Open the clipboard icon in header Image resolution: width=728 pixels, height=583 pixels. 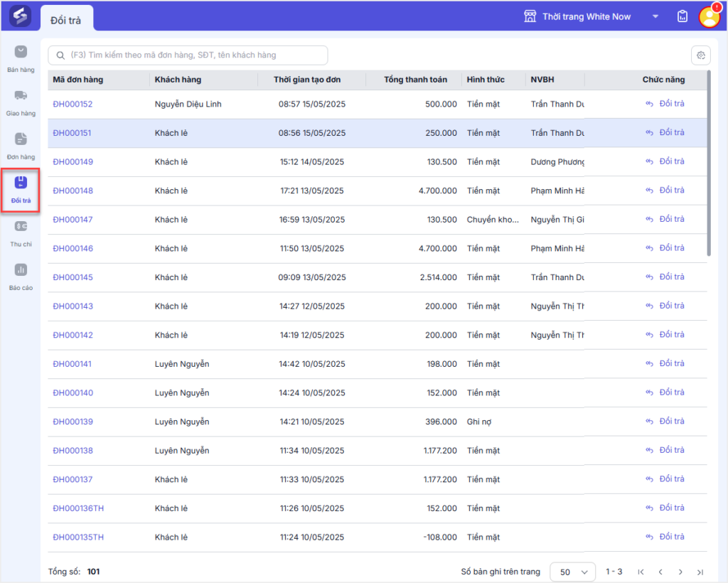coord(682,16)
